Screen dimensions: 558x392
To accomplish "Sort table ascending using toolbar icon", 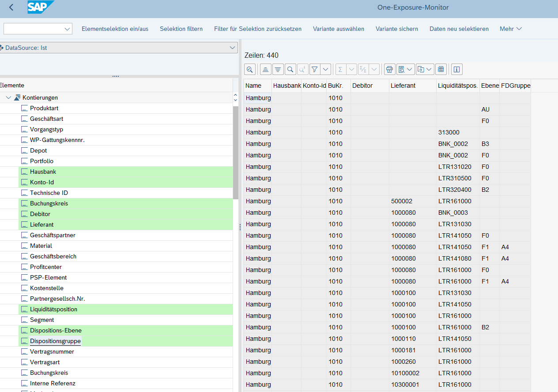I will click(x=266, y=69).
